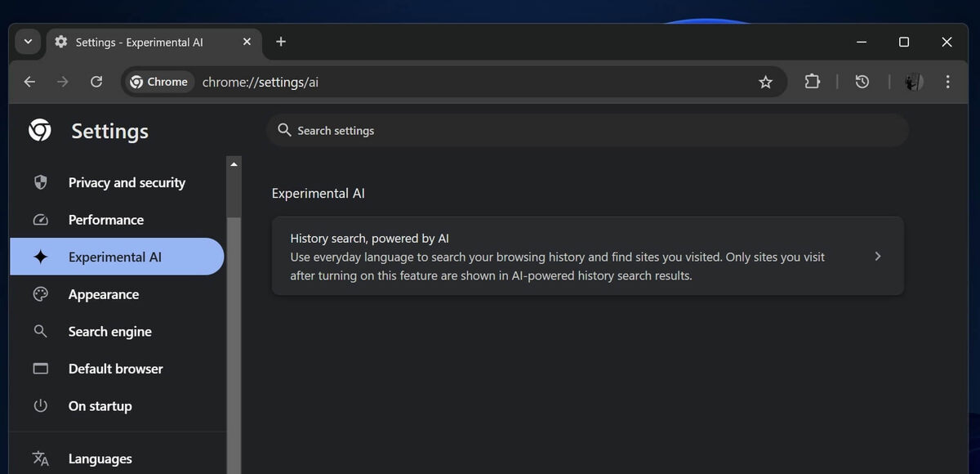Click the Chrome logo next to Settings
980x474 pixels.
point(40,131)
